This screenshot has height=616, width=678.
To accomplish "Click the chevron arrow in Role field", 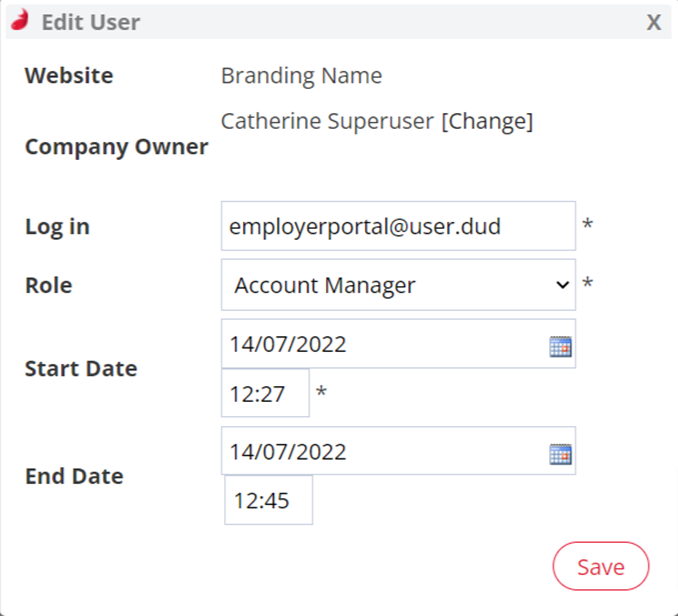I will click(562, 285).
